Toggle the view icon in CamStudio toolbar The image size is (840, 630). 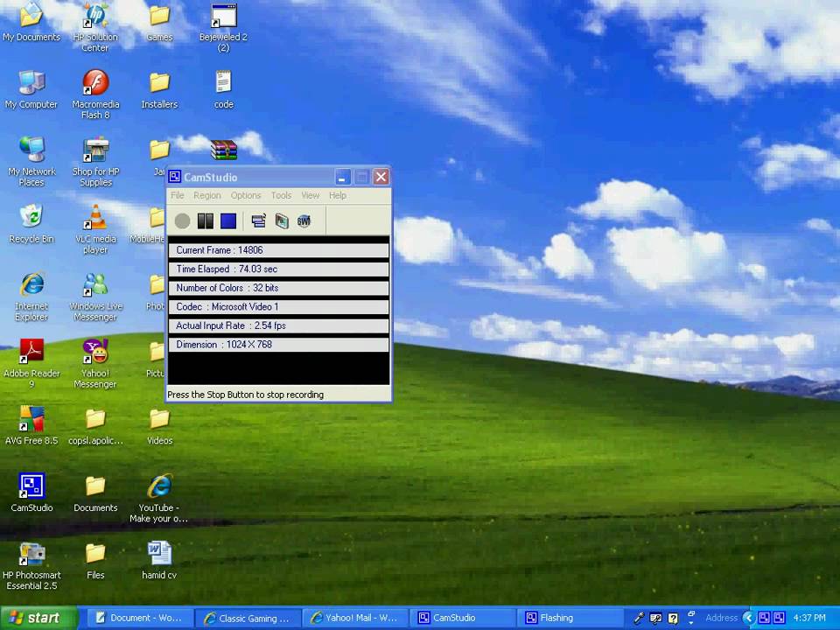click(x=258, y=220)
